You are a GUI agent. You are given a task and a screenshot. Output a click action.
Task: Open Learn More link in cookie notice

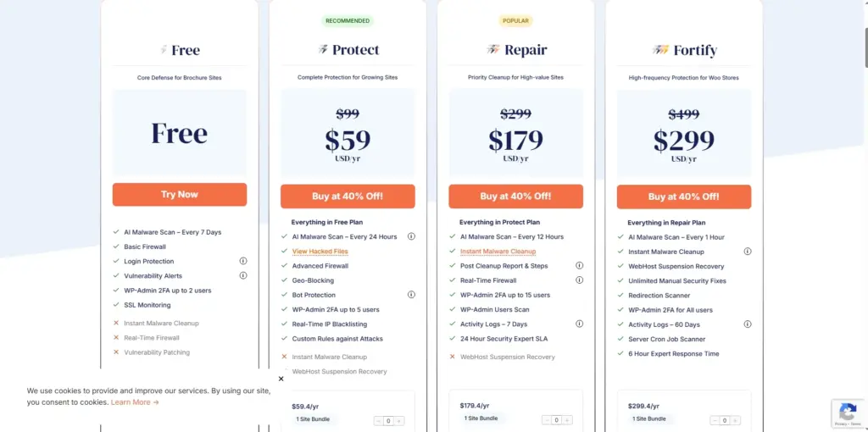(134, 402)
